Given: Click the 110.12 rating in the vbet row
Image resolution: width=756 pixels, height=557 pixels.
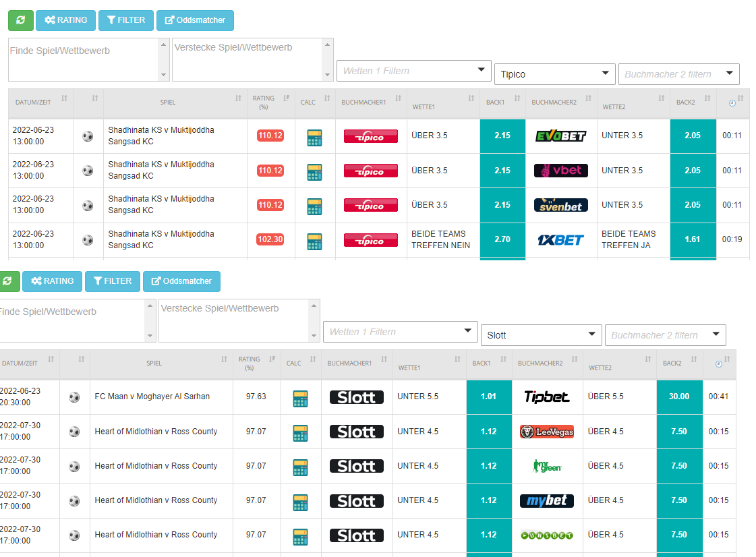Looking at the screenshot, I should click(270, 171).
